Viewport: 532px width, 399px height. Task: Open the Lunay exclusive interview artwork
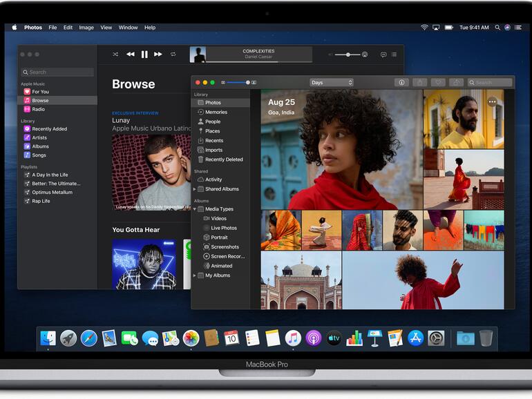point(151,173)
